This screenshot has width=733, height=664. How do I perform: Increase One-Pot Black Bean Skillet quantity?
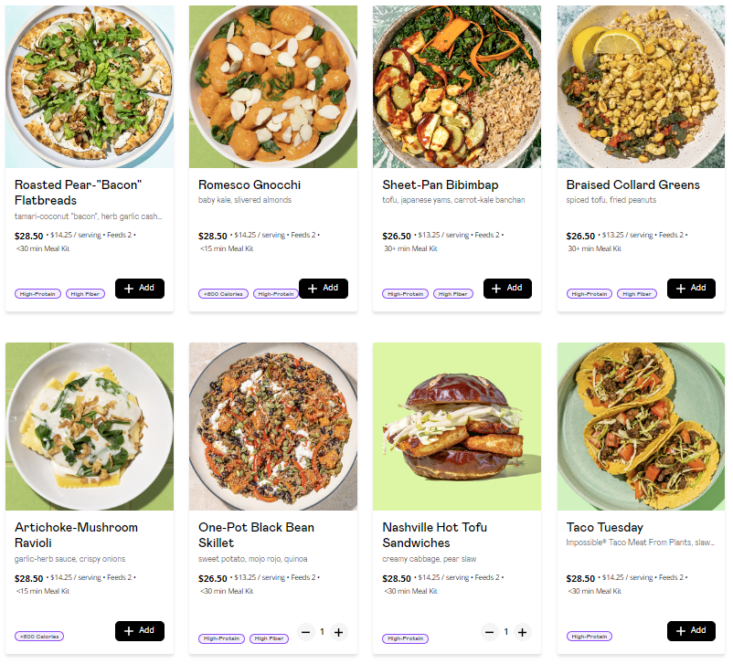(339, 632)
